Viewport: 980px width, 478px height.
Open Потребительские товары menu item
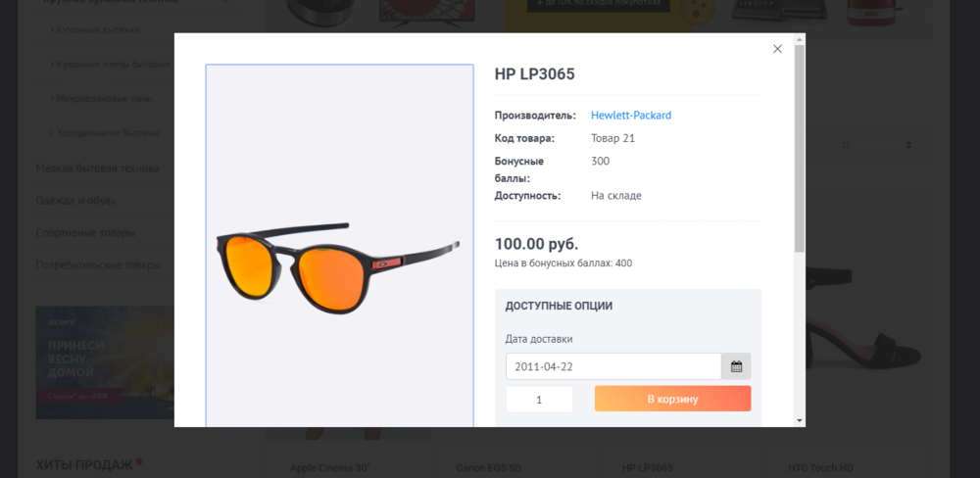click(x=98, y=264)
